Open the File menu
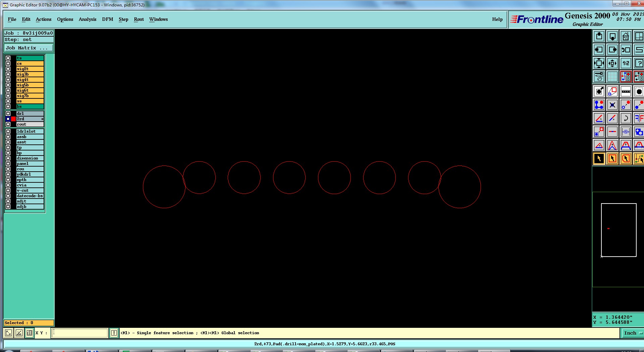The height and width of the screenshot is (352, 644). pos(12,19)
